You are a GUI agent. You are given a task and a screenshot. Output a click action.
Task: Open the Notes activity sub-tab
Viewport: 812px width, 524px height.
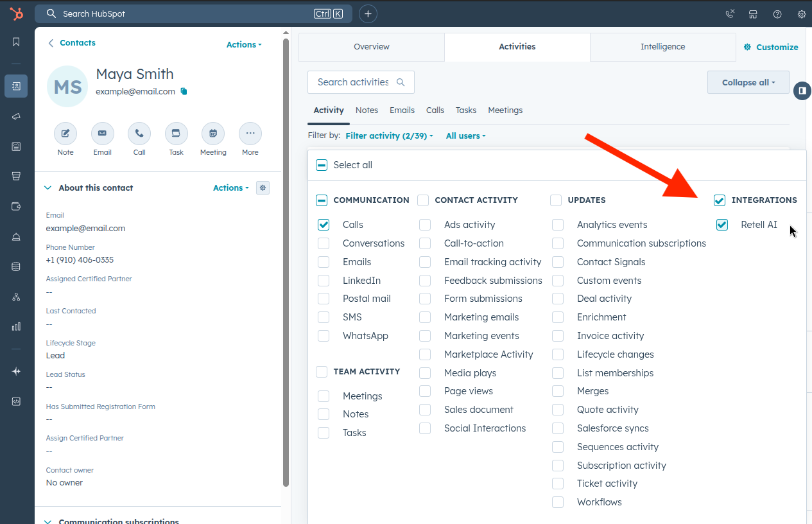pos(367,110)
